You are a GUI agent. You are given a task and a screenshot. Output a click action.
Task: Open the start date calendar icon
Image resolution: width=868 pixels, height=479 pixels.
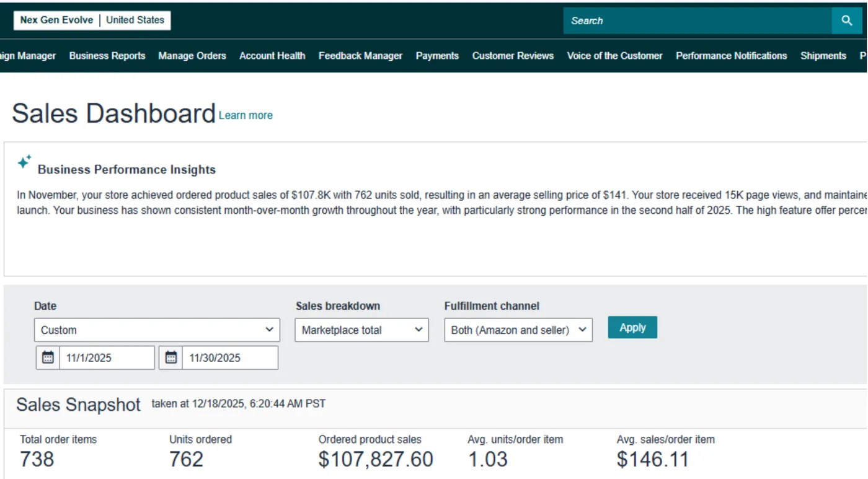point(48,358)
